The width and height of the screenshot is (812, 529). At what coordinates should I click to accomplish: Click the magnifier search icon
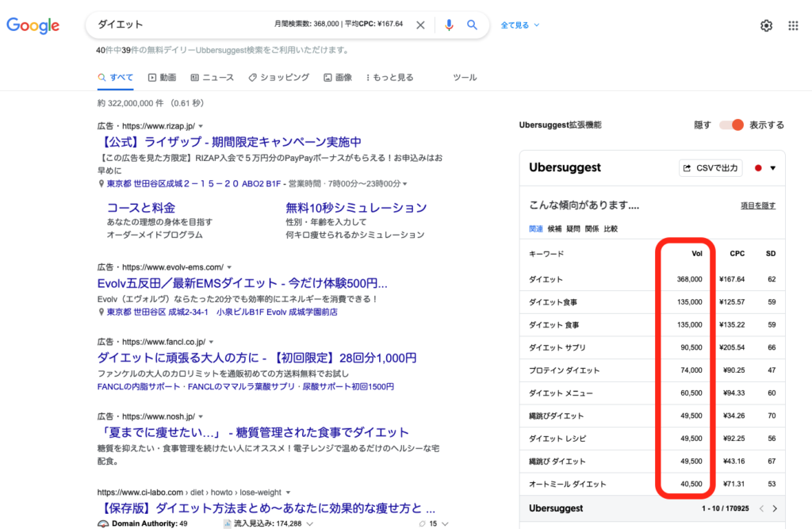click(x=472, y=25)
